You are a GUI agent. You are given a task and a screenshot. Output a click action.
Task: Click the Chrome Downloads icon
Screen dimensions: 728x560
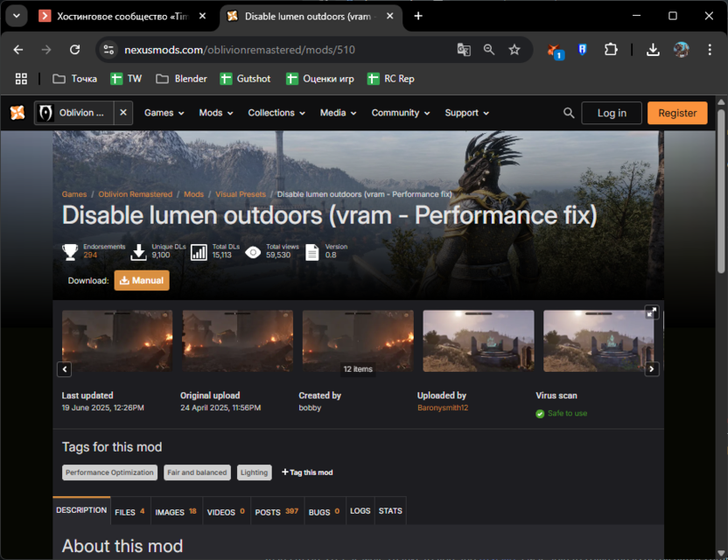pos(653,50)
